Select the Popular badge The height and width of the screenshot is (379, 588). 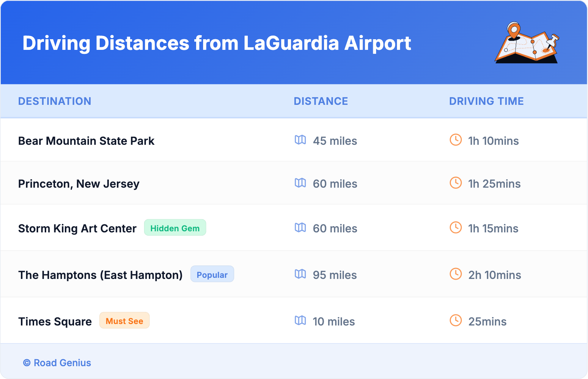212,275
